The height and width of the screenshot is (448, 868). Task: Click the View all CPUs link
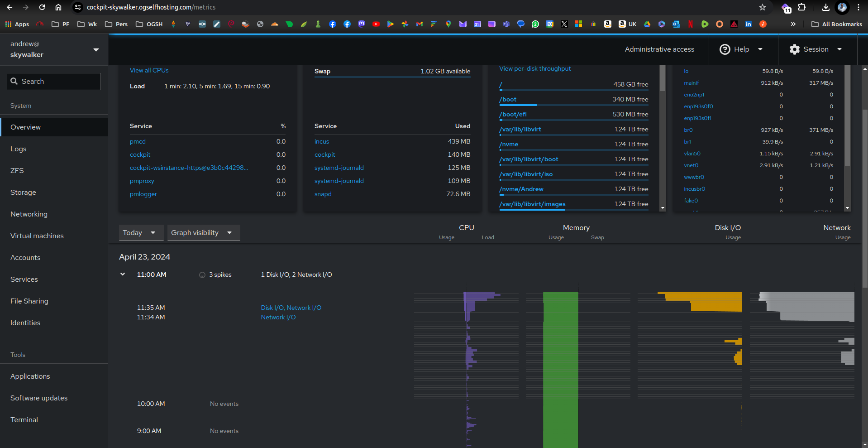149,70
